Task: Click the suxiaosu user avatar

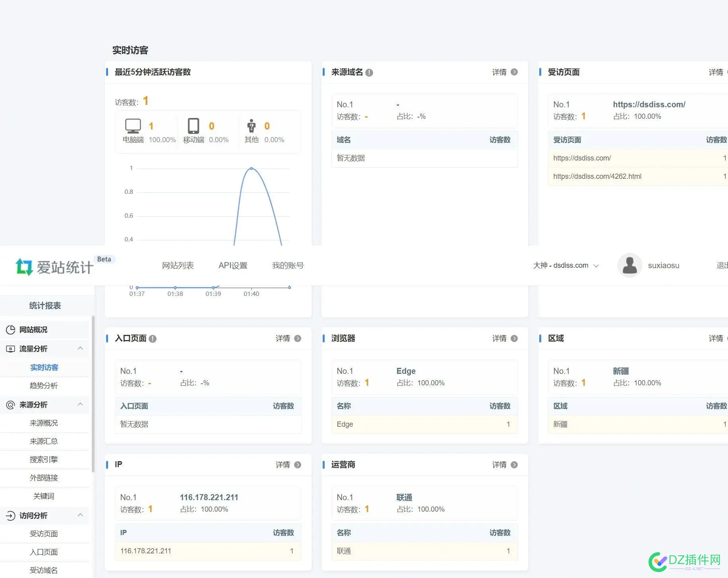Action: (x=629, y=265)
